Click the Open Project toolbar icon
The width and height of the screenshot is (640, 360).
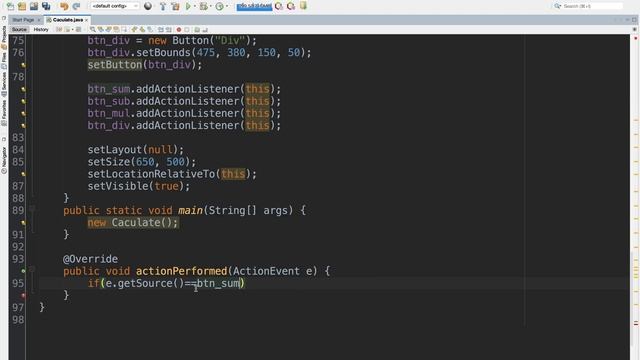[x=34, y=6]
